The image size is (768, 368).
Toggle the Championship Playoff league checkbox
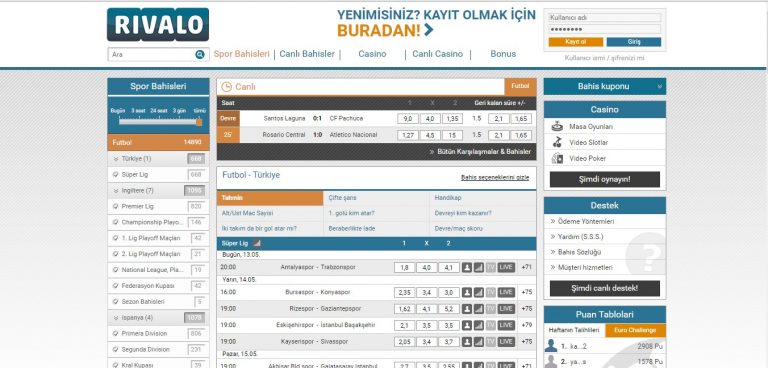click(116, 222)
